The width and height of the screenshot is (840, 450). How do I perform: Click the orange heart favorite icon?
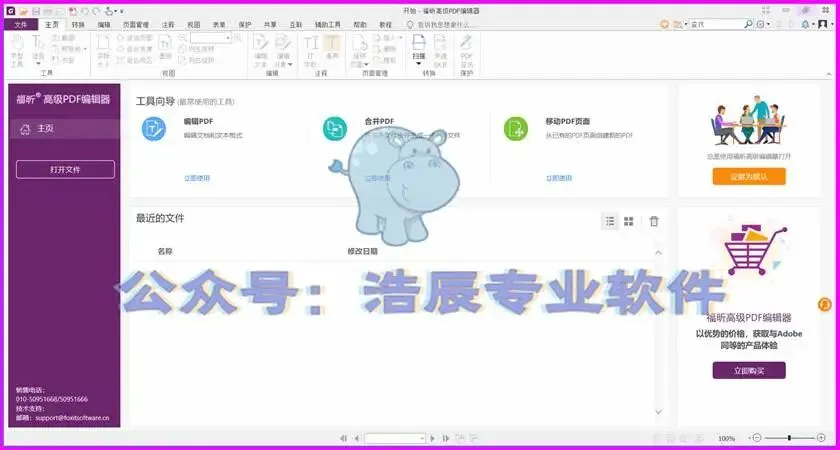665,25
